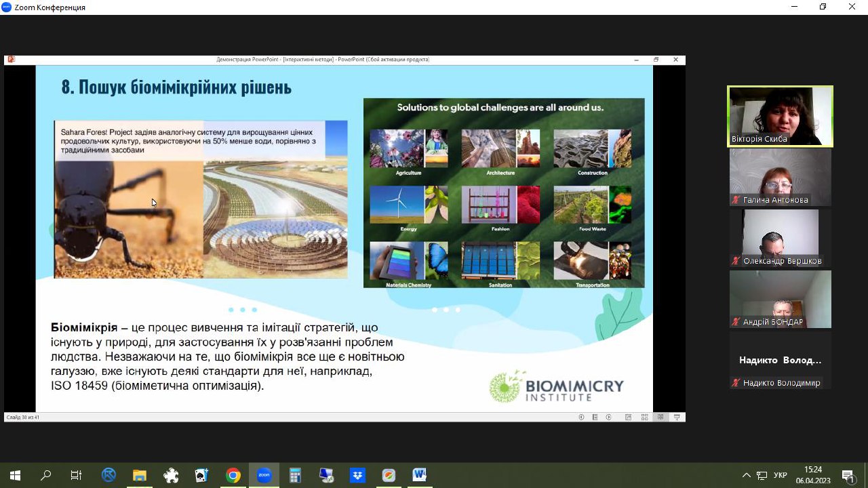The height and width of the screenshot is (488, 868).
Task: Switch to Zoom app on taskbar
Action: click(264, 475)
